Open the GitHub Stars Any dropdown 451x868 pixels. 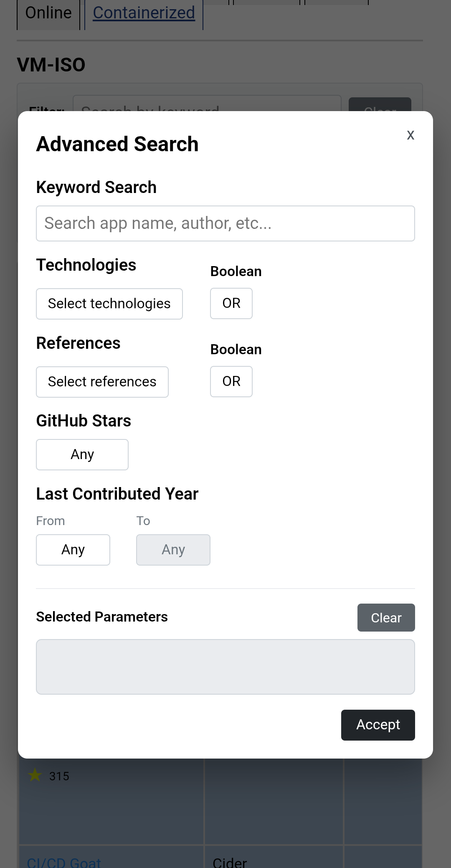tap(82, 454)
